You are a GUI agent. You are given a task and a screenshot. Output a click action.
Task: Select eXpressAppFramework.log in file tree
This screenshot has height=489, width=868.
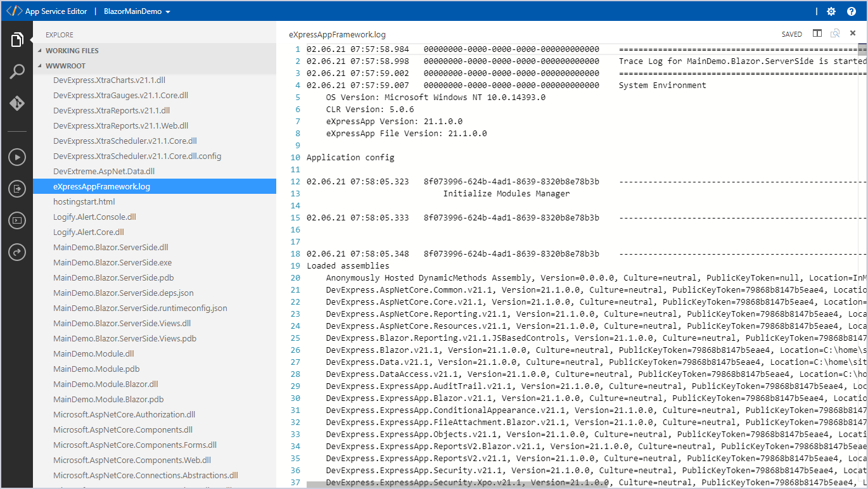(x=155, y=186)
